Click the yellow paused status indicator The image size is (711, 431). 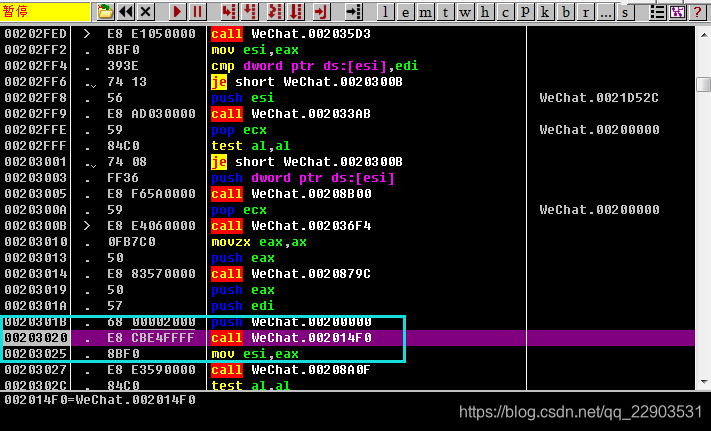point(45,11)
